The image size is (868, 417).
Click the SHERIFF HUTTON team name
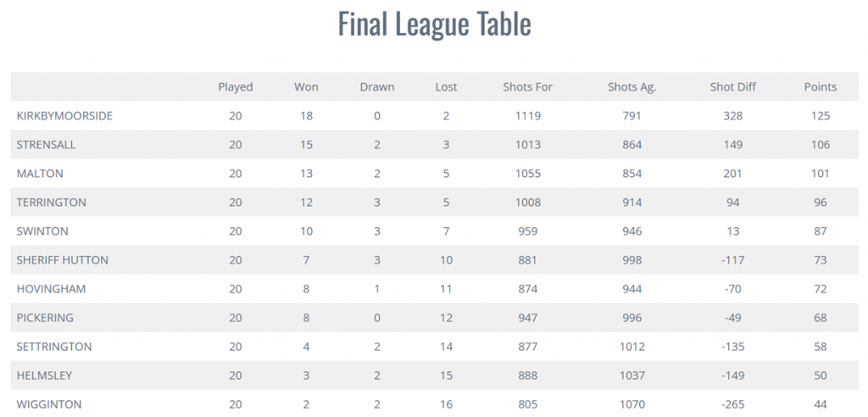(x=63, y=259)
